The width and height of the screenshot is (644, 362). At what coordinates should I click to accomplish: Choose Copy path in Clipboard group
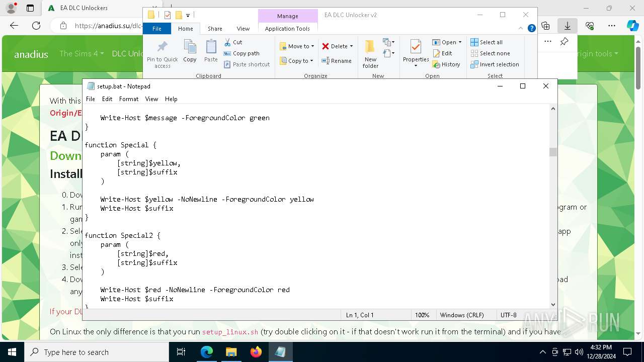click(242, 53)
